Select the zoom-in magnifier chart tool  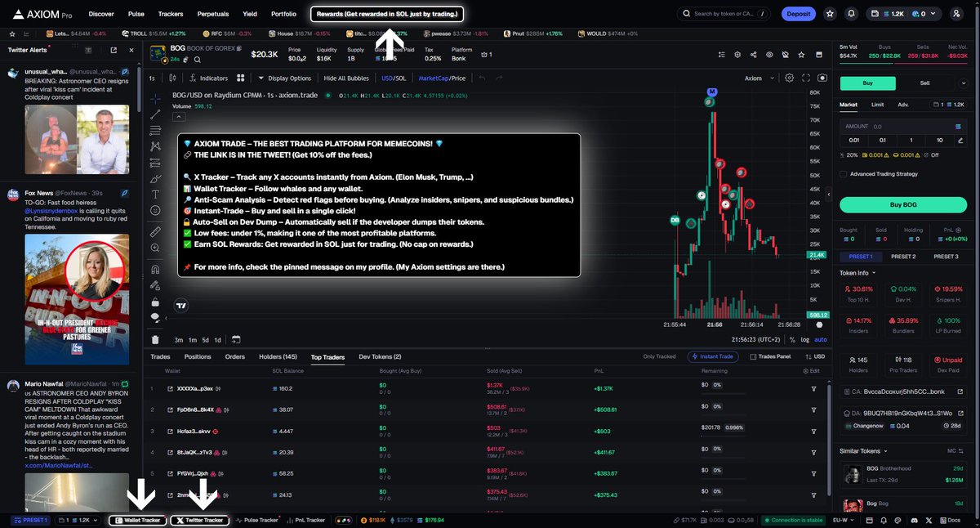point(155,248)
